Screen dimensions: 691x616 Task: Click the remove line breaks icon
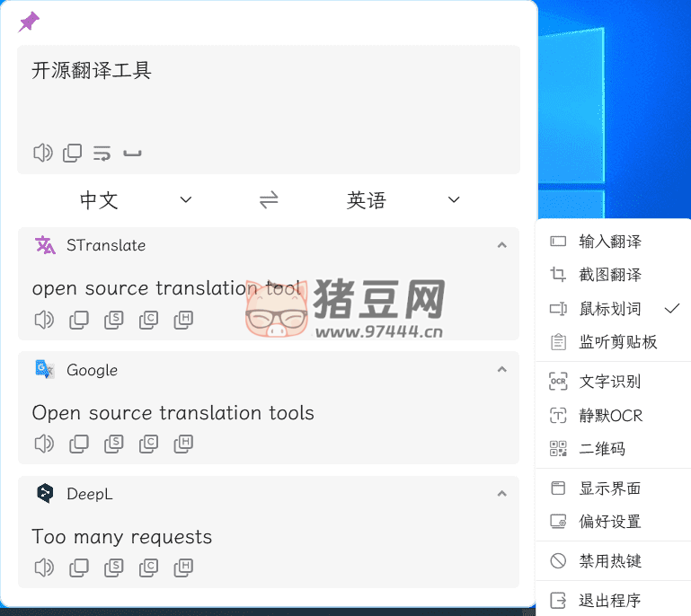tap(102, 153)
